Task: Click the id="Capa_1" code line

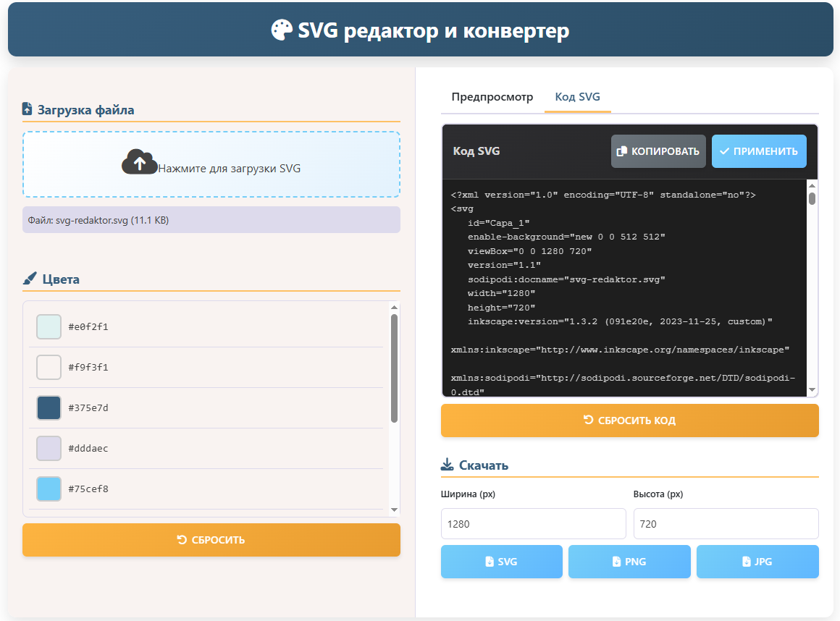Action: (x=498, y=223)
